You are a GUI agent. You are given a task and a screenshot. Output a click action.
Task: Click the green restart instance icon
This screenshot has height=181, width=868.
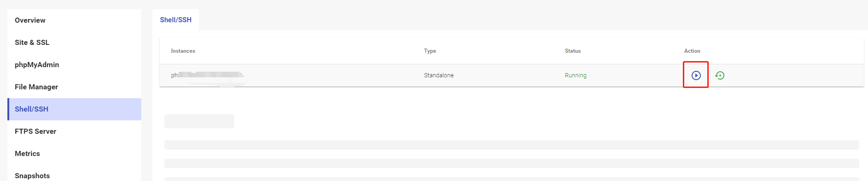coord(720,75)
